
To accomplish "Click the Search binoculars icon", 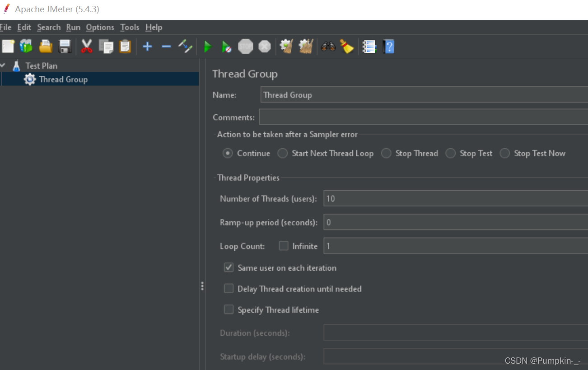I will pos(328,46).
